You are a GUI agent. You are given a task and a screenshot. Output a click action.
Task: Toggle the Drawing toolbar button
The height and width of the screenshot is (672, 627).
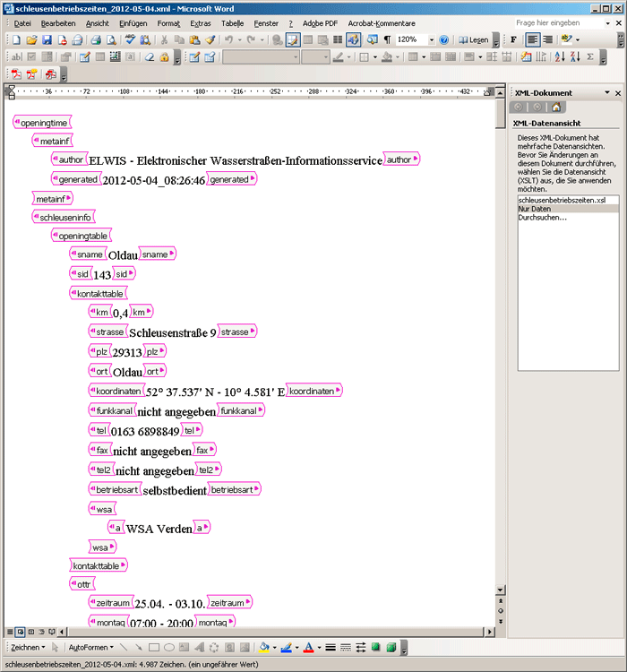354,39
